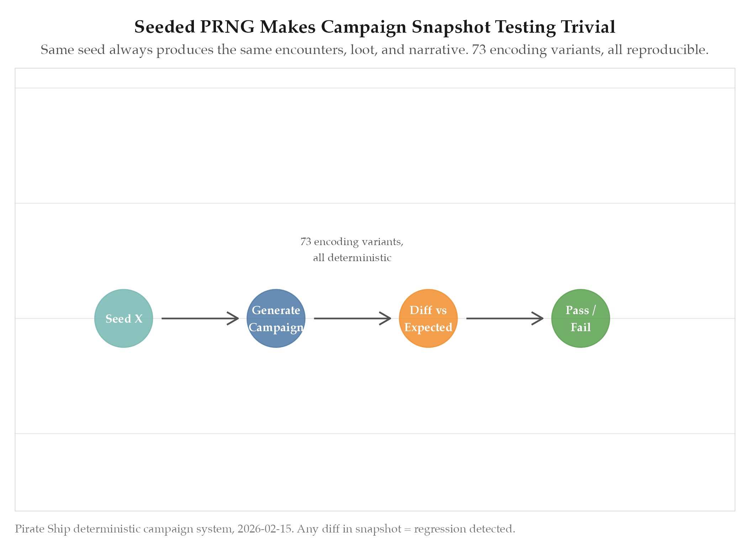This screenshot has height=546, width=756.
Task: Select the arrow pointing to Pass / Fail
Action: [504, 318]
